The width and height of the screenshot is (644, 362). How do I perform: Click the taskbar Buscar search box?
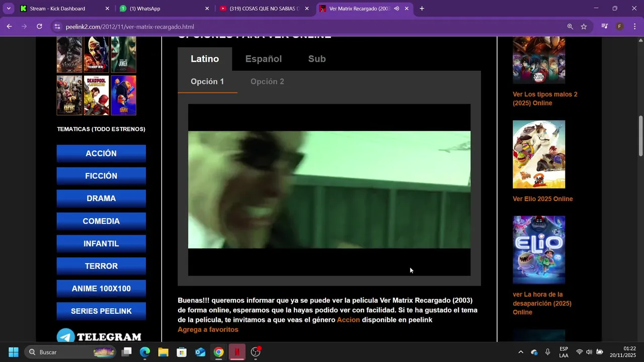(x=71, y=352)
